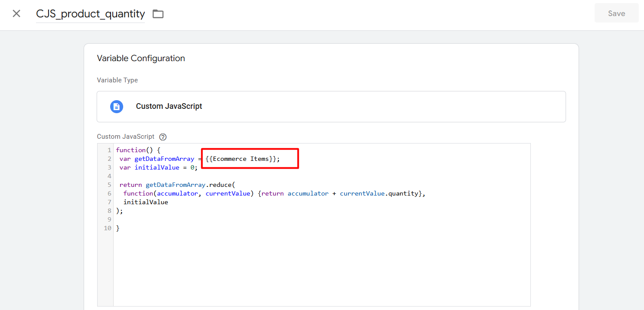
Task: Click line number 4 in the gutter
Action: (109, 176)
